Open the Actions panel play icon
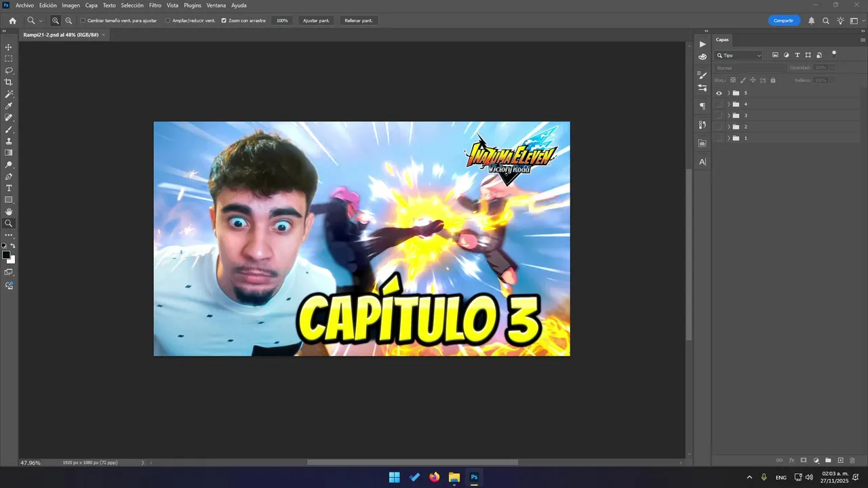This screenshot has width=868, height=488. (703, 44)
